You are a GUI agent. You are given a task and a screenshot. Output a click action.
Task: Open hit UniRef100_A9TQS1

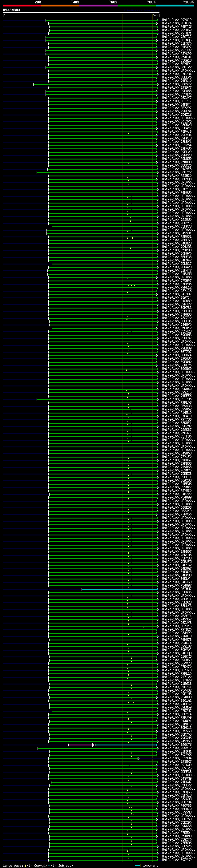(177, 33)
